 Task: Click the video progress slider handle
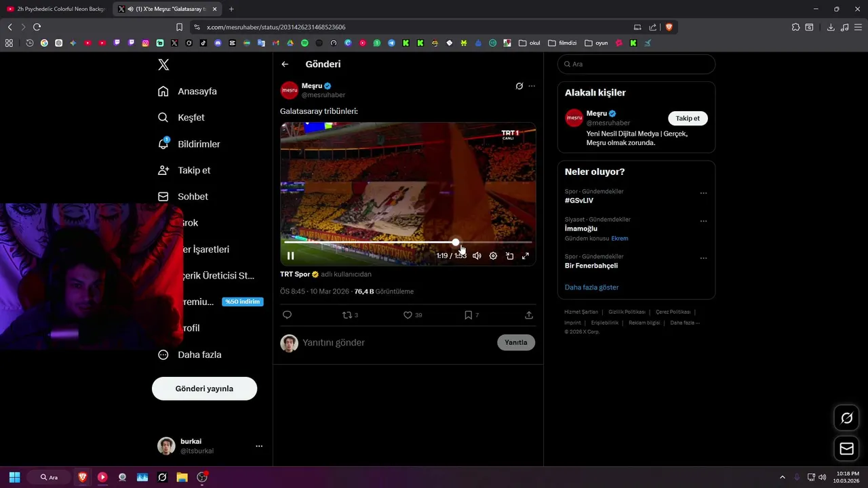coord(456,241)
